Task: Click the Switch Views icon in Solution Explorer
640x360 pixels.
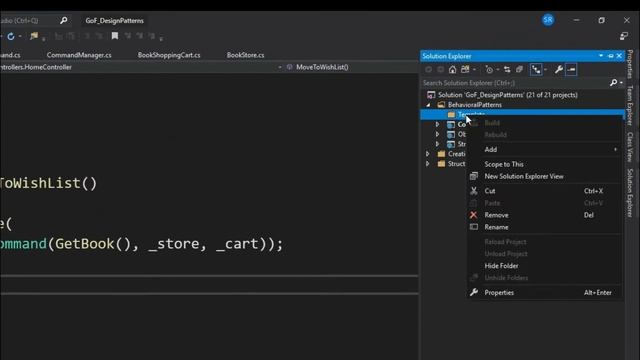Action: [x=465, y=70]
